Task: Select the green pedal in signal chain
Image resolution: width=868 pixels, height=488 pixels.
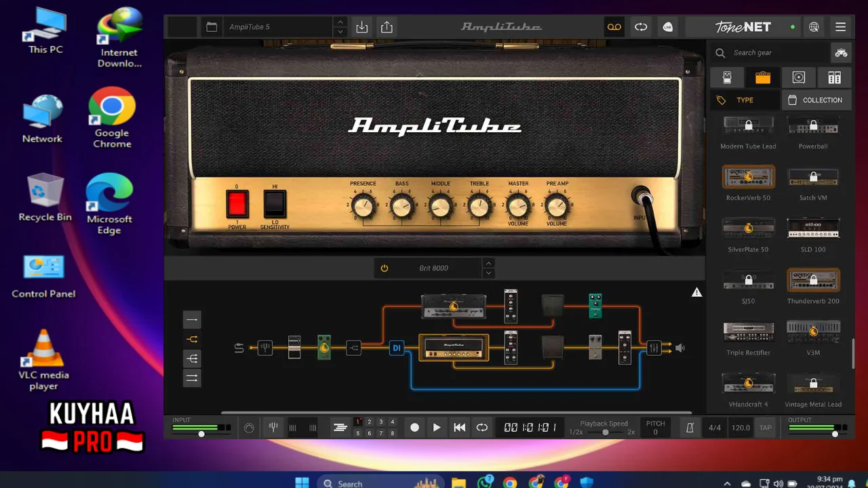Action: pyautogui.click(x=324, y=347)
